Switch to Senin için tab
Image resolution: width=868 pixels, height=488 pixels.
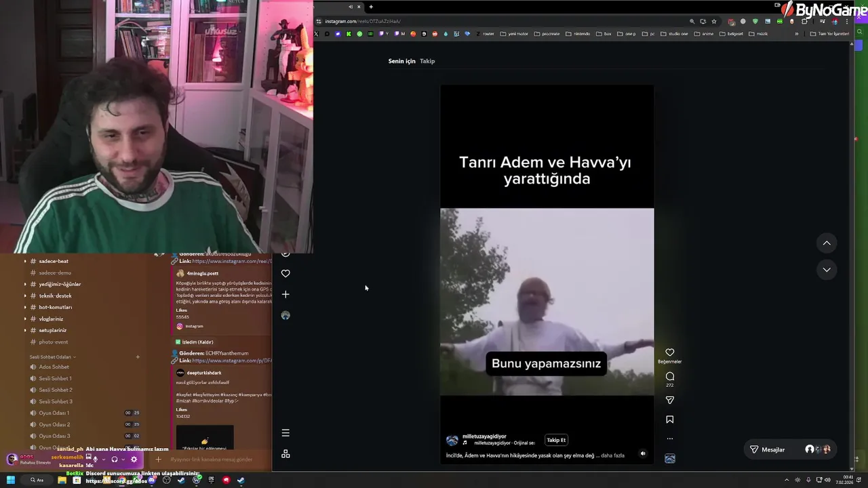pos(401,61)
